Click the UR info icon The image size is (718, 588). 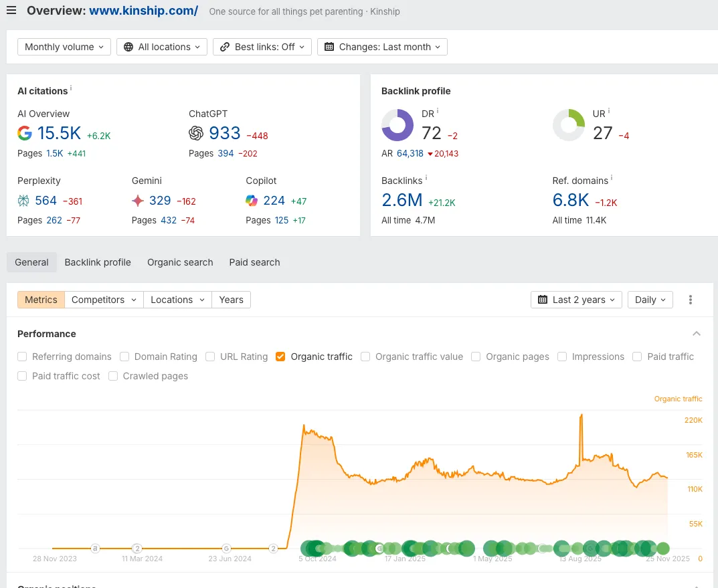[x=608, y=111]
